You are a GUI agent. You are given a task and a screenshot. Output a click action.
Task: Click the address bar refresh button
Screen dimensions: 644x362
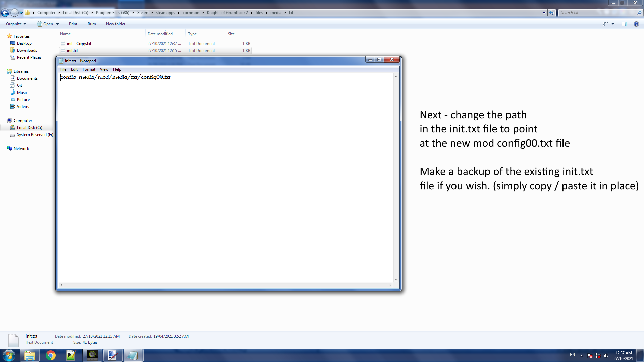pos(552,13)
